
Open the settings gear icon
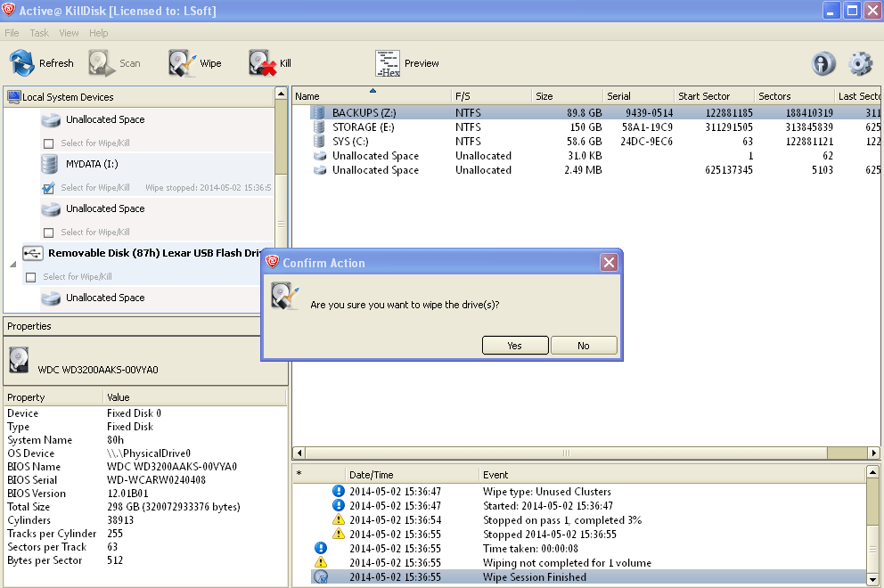[x=860, y=63]
